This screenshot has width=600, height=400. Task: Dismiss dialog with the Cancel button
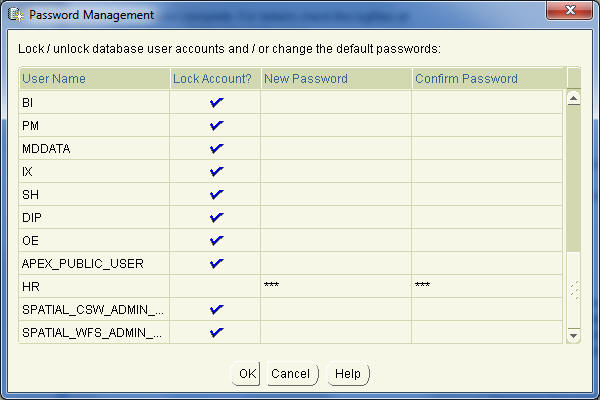[x=292, y=374]
